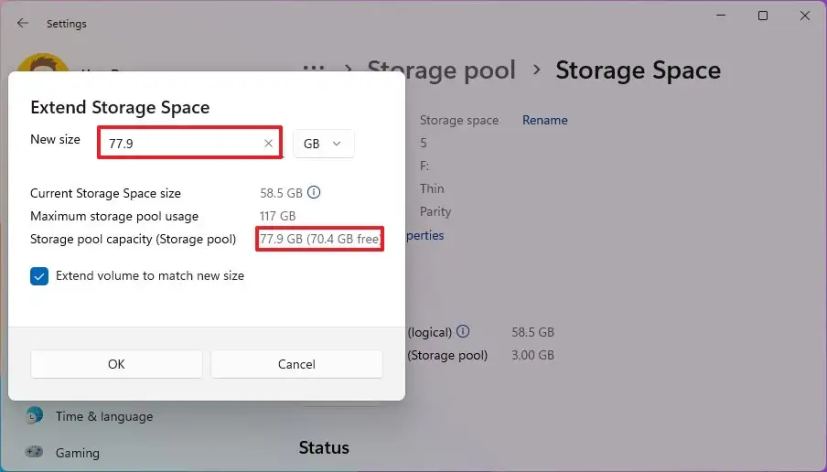
Task: Select the 117 GB maximum usage value
Action: coord(277,216)
